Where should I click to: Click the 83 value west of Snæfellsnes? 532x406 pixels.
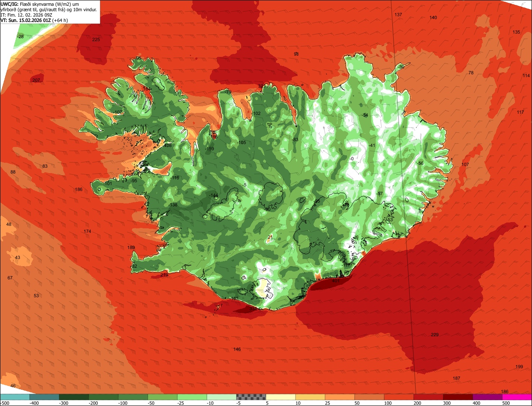coord(45,166)
